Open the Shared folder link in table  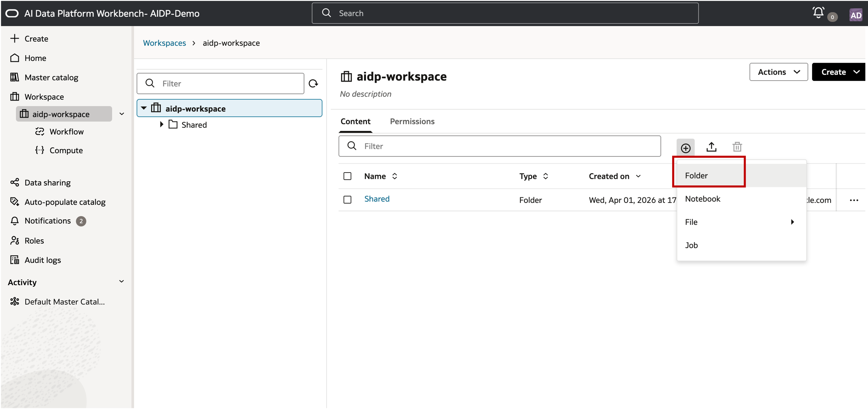click(377, 199)
